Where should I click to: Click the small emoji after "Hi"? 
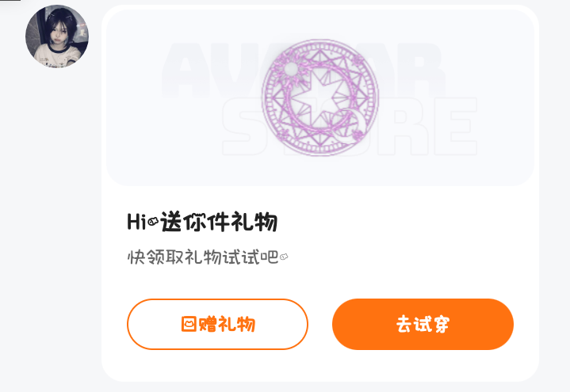point(153,221)
